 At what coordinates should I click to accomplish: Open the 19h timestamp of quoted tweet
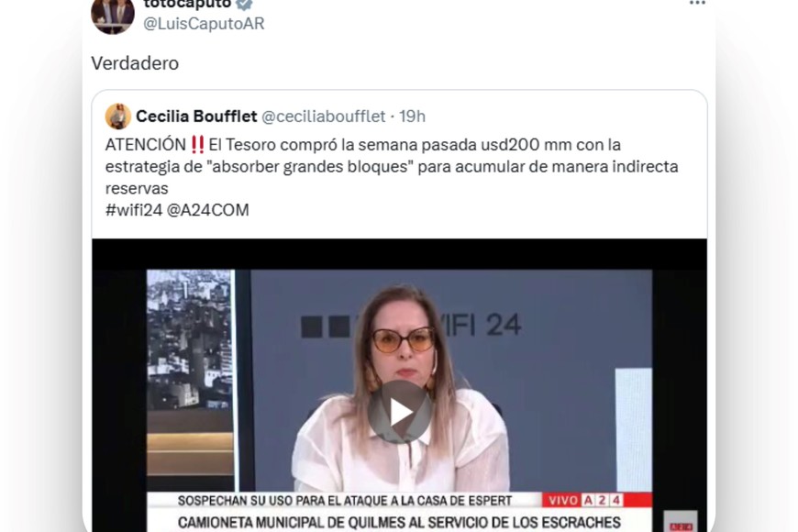tap(412, 116)
